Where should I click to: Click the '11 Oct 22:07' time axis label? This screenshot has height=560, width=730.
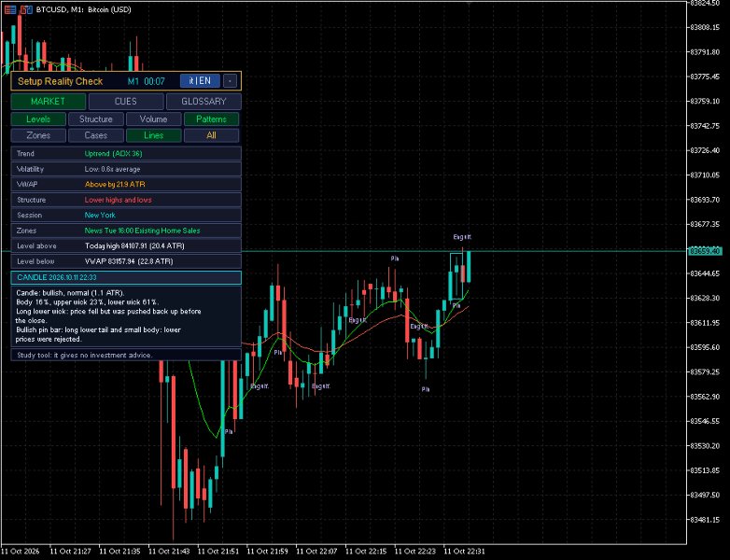pos(316,552)
